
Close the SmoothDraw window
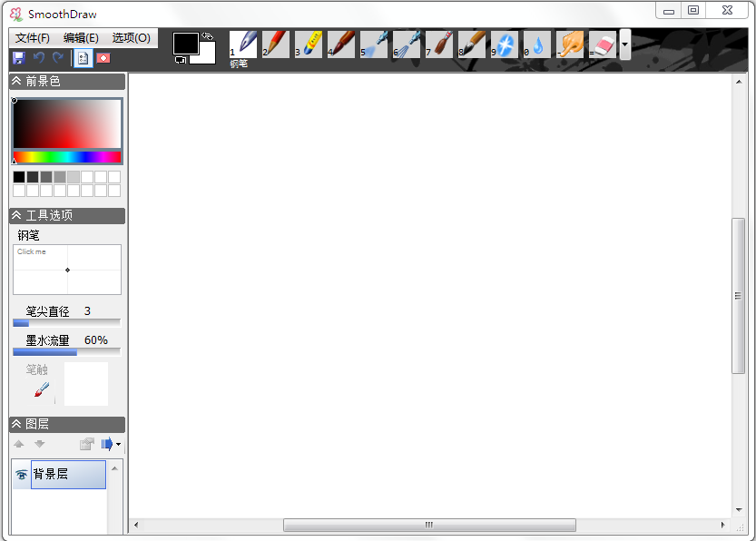tap(727, 11)
